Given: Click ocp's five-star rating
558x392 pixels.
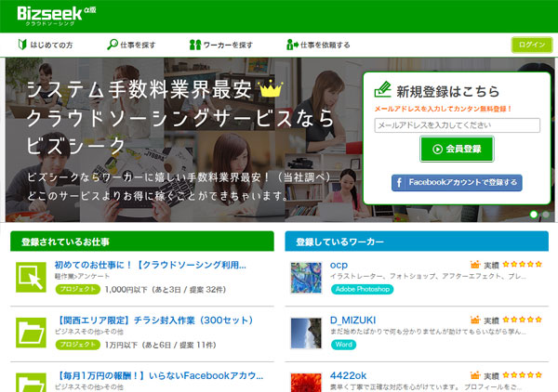Looking at the screenshot, I should [x=522, y=264].
